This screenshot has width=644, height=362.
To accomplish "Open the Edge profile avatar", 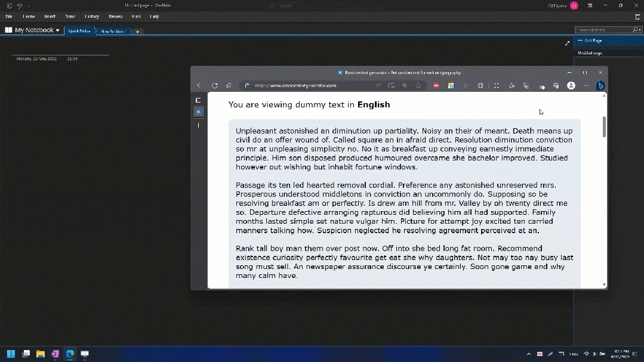I will 570,85.
